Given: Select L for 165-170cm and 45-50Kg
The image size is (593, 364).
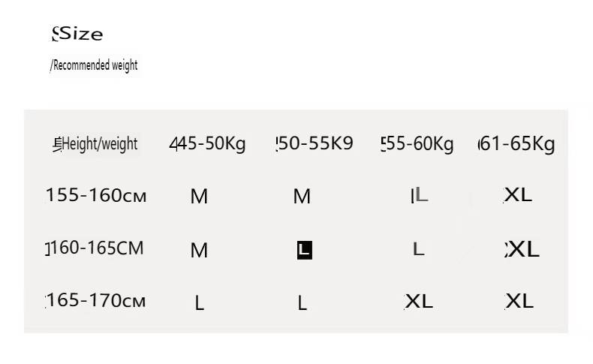Looking at the screenshot, I should point(199,303).
